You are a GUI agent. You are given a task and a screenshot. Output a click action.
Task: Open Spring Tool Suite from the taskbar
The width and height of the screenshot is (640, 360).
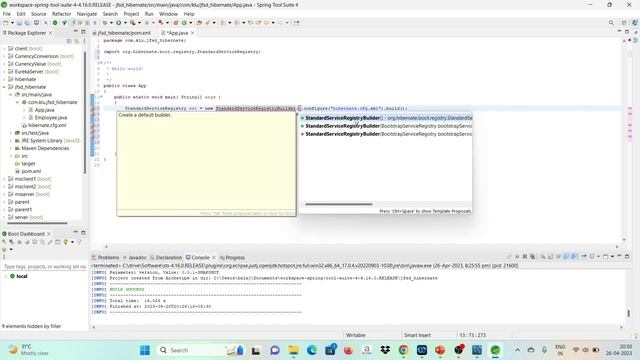pyautogui.click(x=495, y=350)
